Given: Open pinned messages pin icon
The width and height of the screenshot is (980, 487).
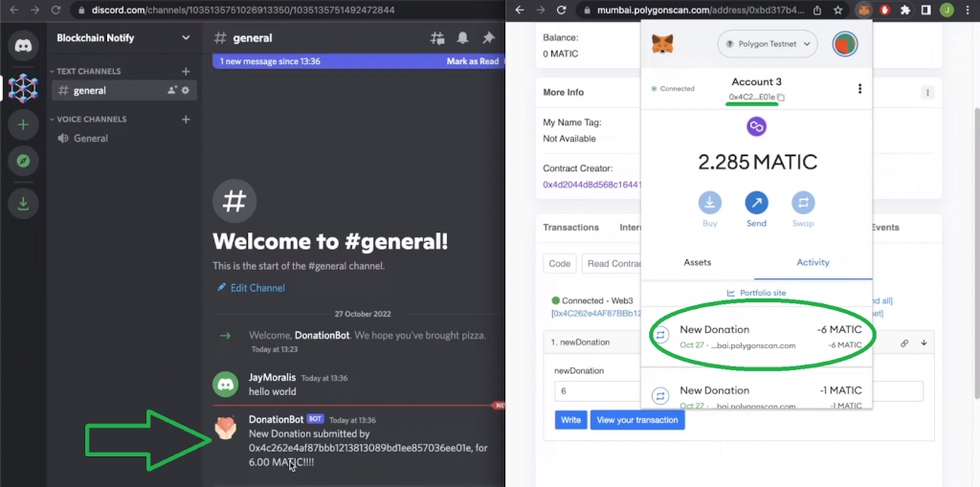Looking at the screenshot, I should (x=488, y=38).
